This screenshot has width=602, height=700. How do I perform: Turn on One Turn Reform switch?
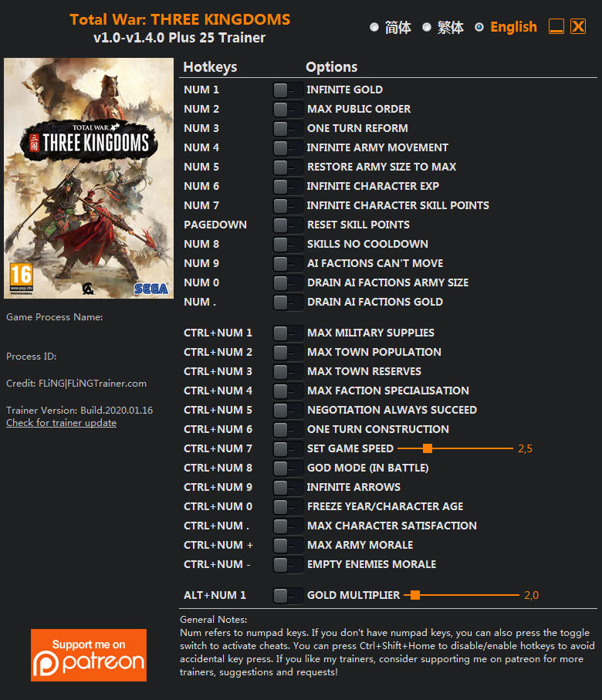pos(288,129)
